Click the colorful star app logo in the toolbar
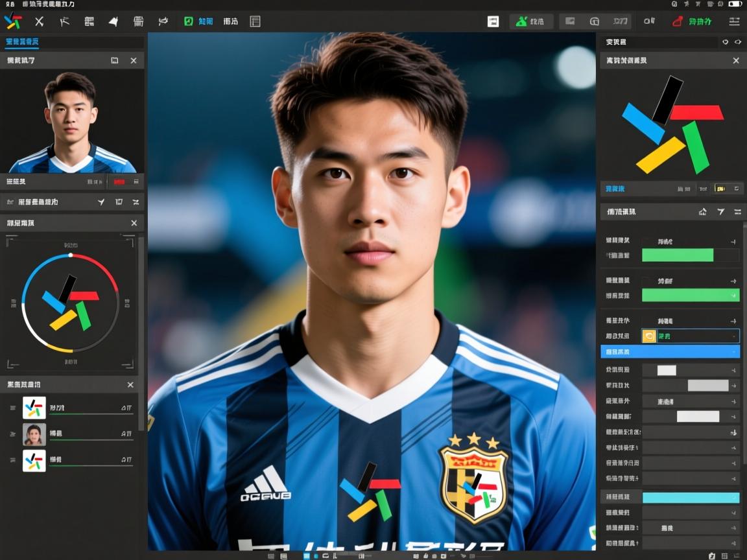747x560 pixels. (12, 21)
